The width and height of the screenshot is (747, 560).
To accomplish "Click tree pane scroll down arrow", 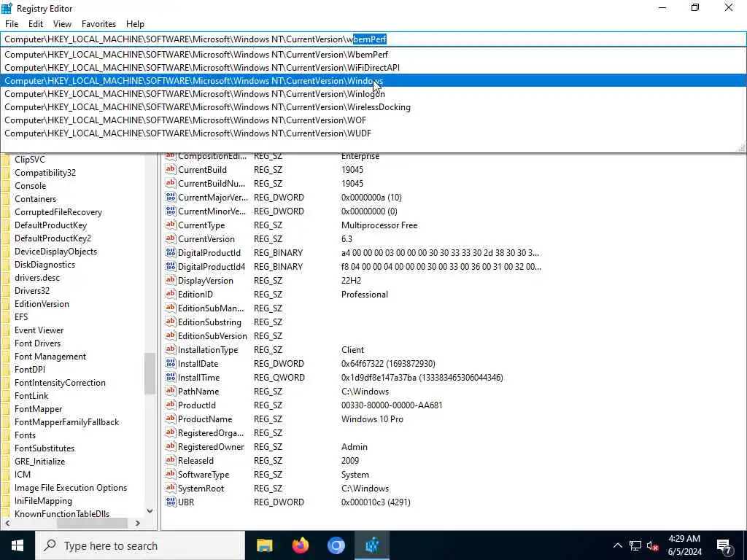I will (x=150, y=511).
